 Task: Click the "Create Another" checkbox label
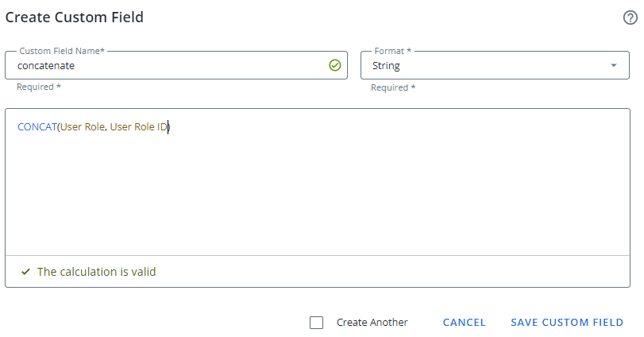pyautogui.click(x=372, y=323)
